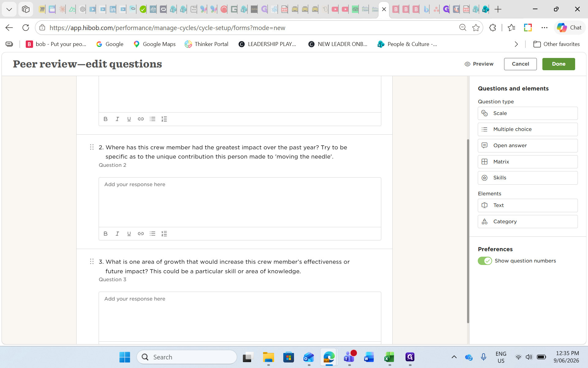
Task: Click the green Done button
Action: [x=559, y=64]
